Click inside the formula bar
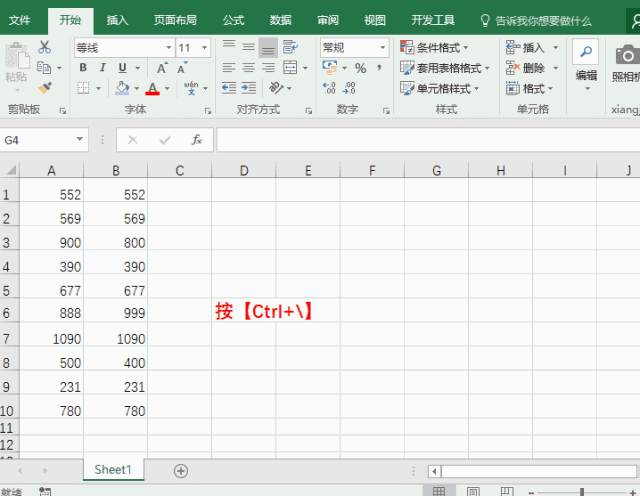 (428, 140)
